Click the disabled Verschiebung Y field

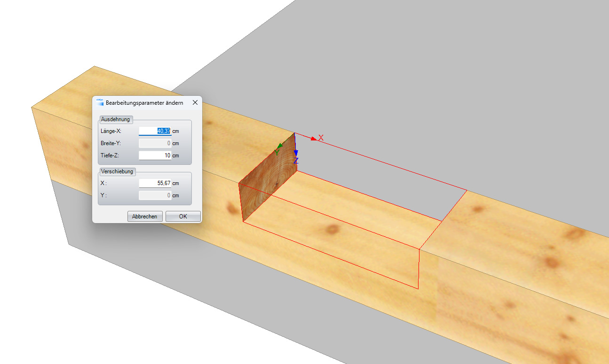(x=155, y=195)
